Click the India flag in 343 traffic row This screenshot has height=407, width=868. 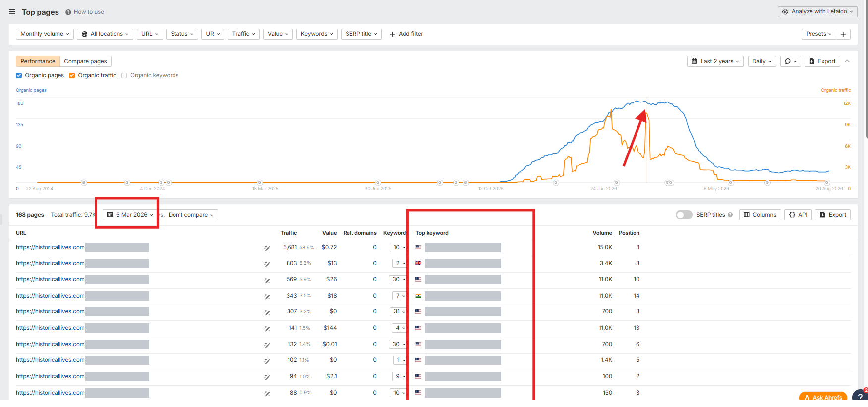(418, 296)
